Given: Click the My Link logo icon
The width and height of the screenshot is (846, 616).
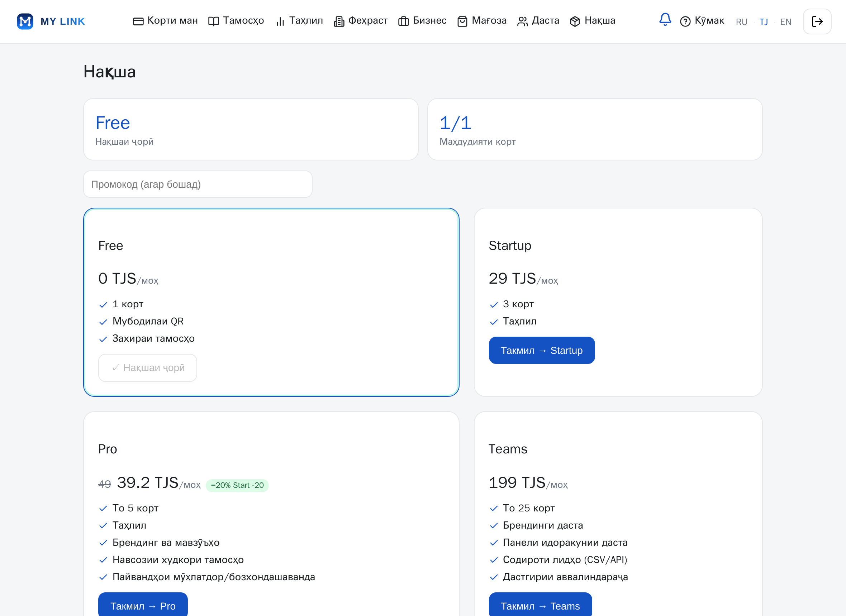Looking at the screenshot, I should click(25, 21).
